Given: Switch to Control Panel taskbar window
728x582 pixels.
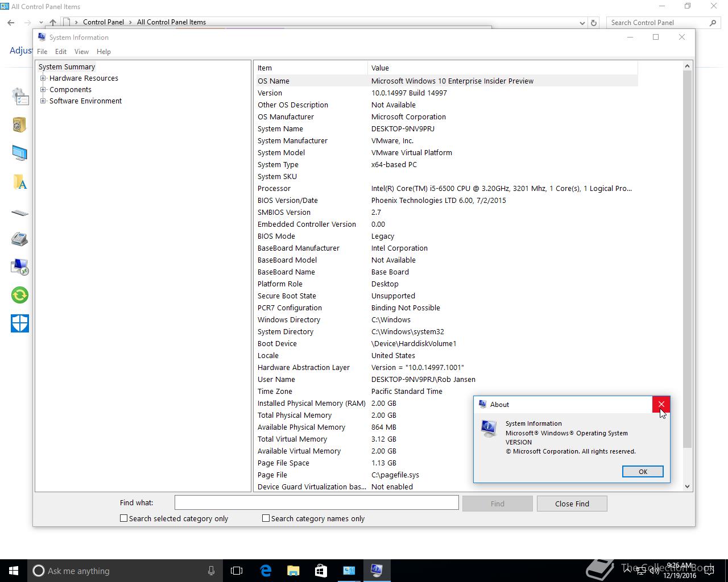Looking at the screenshot, I should click(x=349, y=571).
